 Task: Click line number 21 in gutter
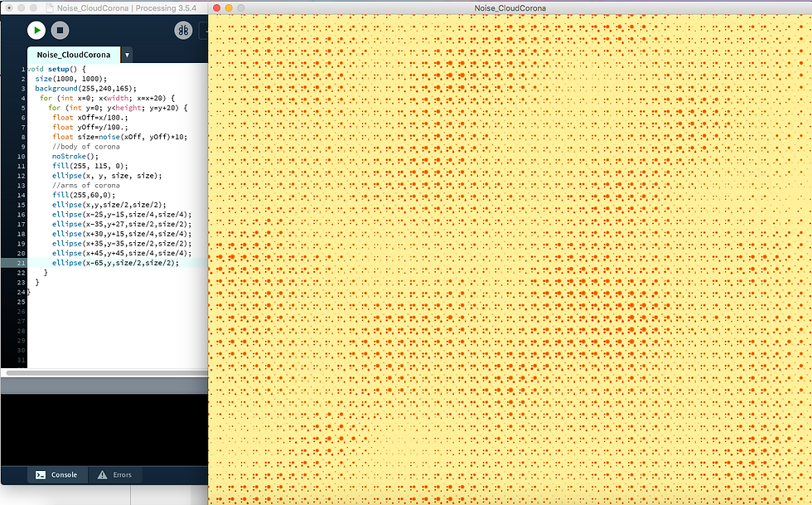tap(21, 263)
